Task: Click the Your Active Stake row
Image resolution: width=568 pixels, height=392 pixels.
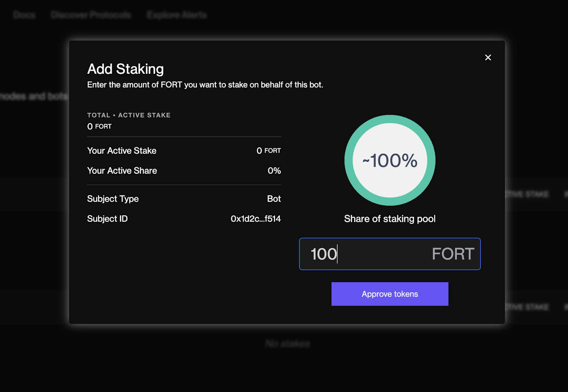Action: [121, 150]
